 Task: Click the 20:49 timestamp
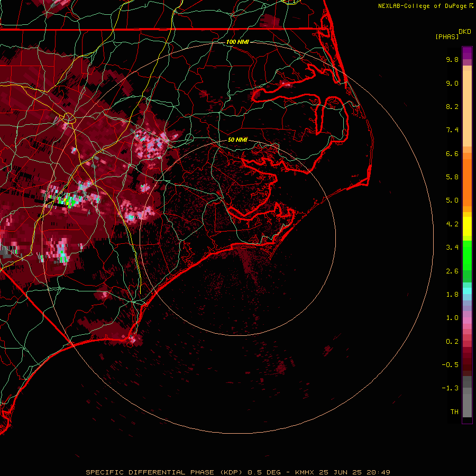pyautogui.click(x=378, y=472)
